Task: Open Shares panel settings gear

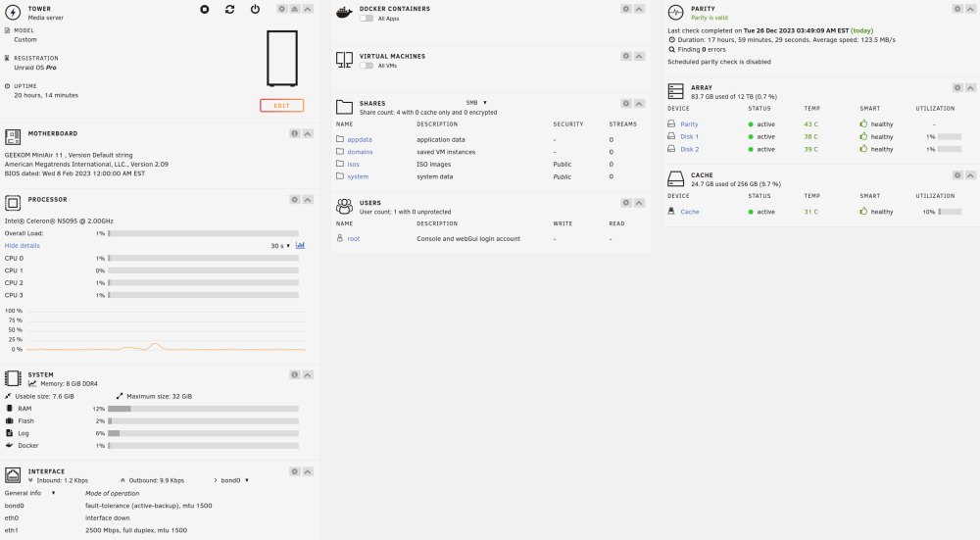Action: [x=625, y=103]
